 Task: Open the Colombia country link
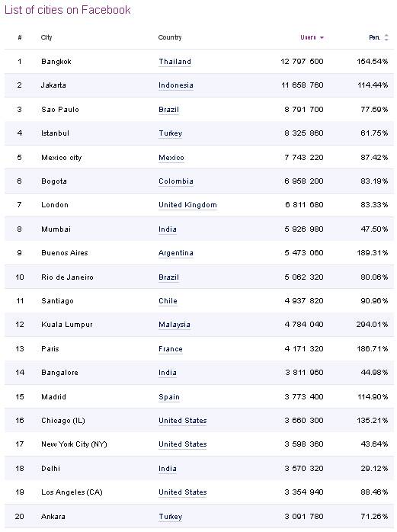(x=176, y=181)
